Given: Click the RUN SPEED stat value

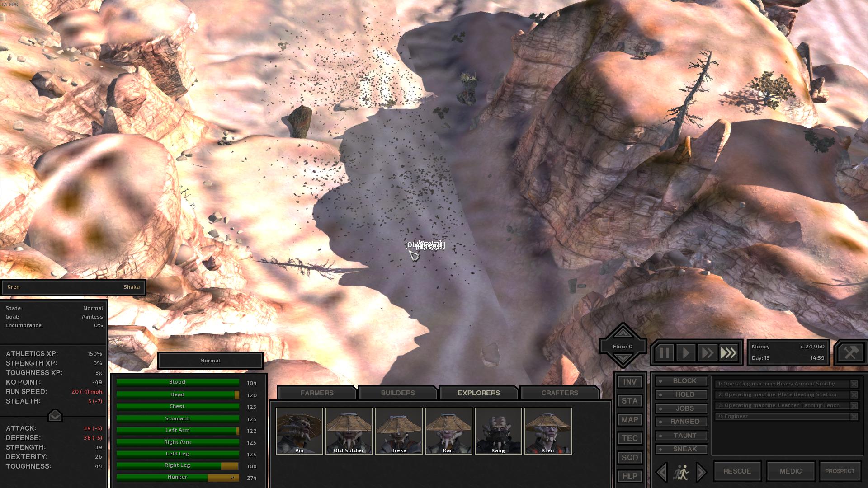Looking at the screenshot, I should [87, 392].
